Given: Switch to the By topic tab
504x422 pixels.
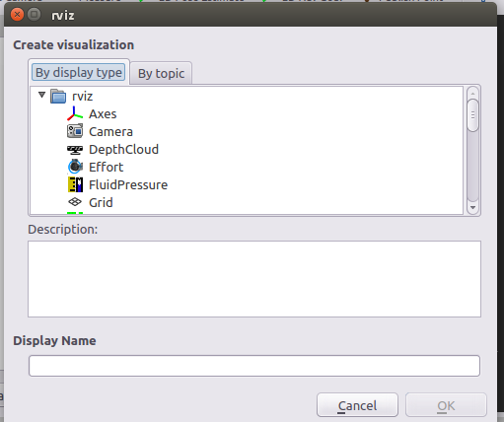Looking at the screenshot, I should point(161,73).
